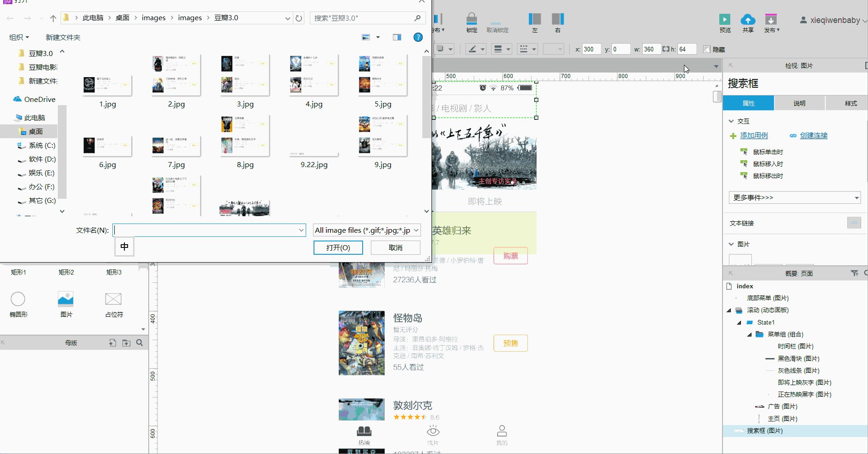Collapse the 滚动 (动态面板) tree node
The image size is (868, 454).
click(729, 310)
